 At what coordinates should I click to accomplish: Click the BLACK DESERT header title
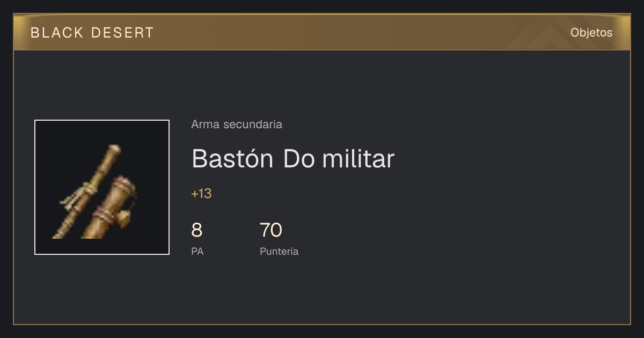click(x=92, y=33)
